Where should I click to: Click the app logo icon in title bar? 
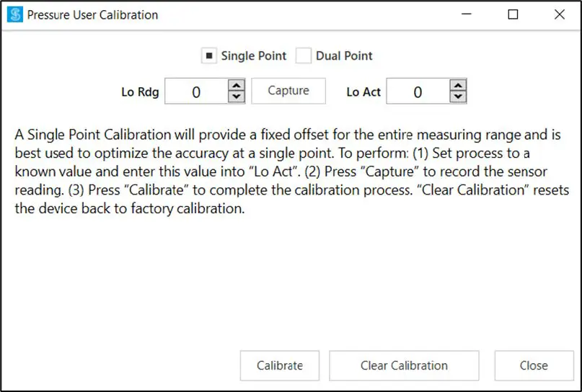15,14
